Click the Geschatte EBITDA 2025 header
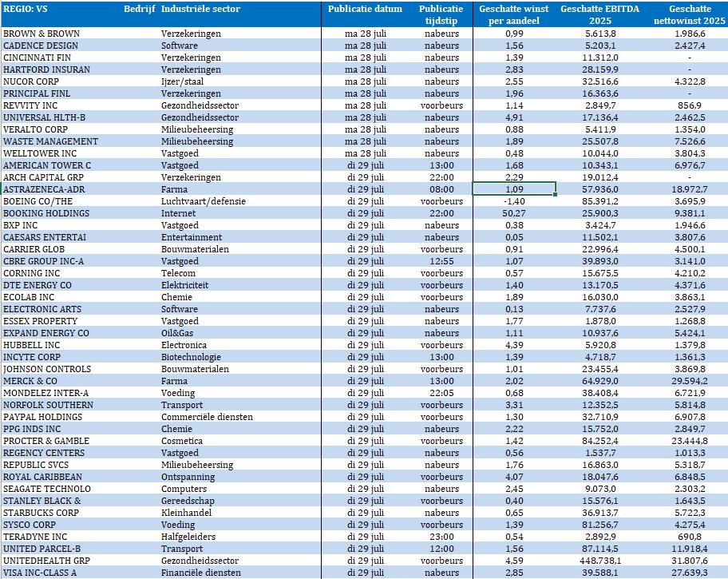 tap(599, 15)
